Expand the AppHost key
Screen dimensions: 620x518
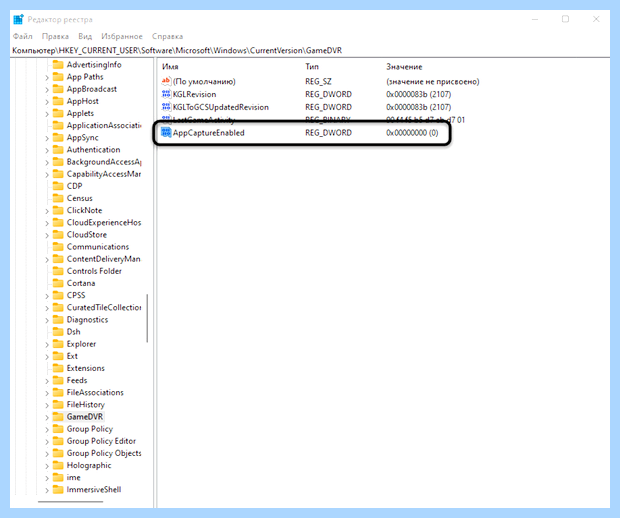(47, 102)
